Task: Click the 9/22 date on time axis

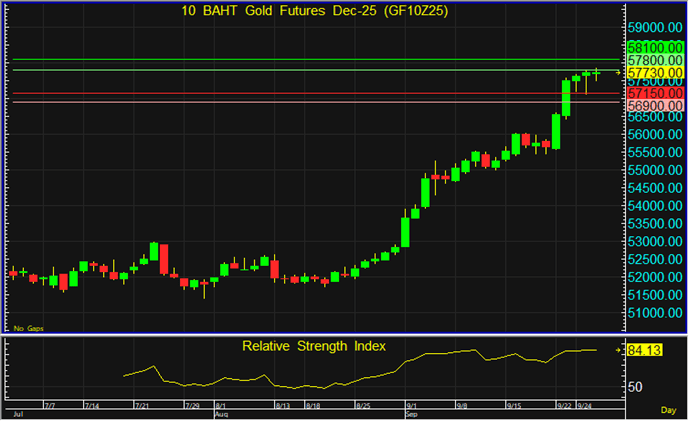Action: [565, 405]
